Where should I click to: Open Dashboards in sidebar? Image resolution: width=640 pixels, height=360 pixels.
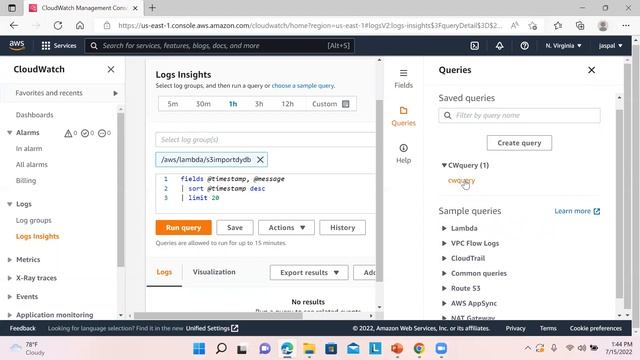click(x=34, y=115)
